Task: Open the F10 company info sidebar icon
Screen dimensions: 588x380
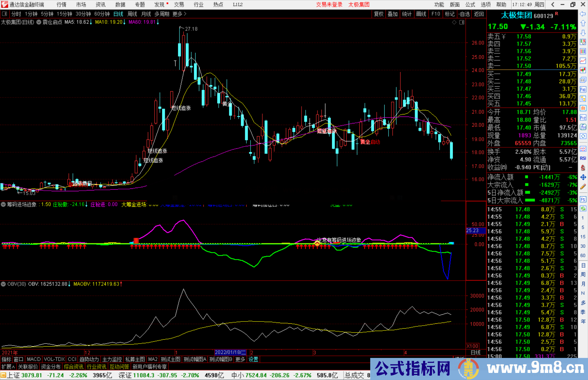Action: [x=583, y=89]
